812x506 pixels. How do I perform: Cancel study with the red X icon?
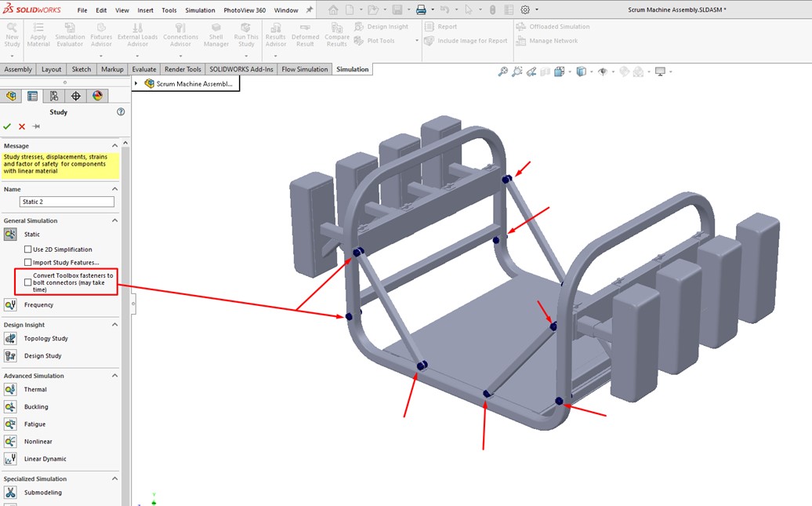[22, 126]
